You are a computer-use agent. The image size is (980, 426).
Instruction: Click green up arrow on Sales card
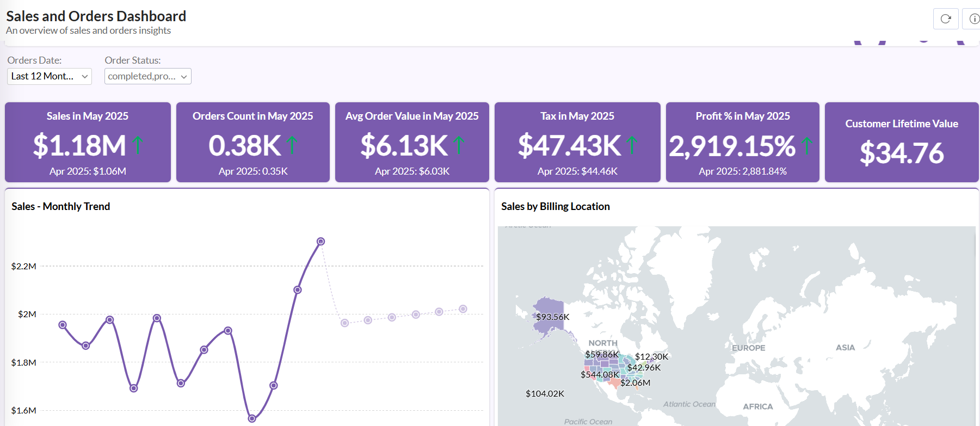(x=138, y=145)
